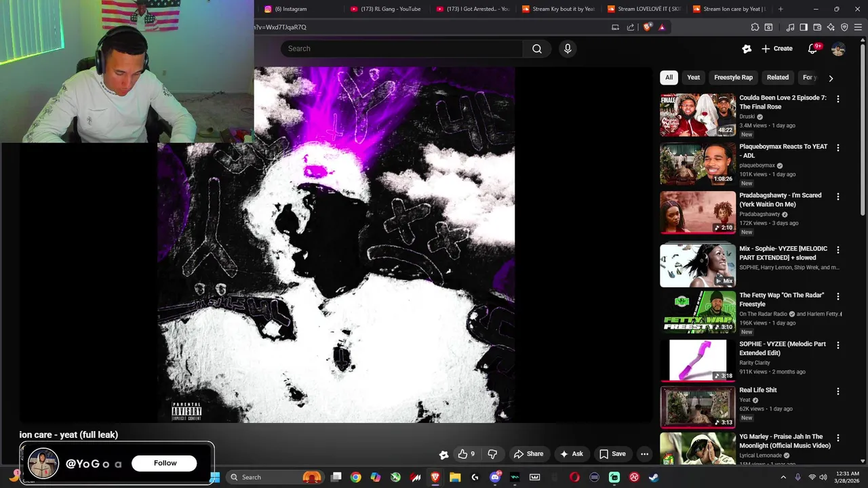868x488 pixels.
Task: Share the ion care video
Action: 528,454
